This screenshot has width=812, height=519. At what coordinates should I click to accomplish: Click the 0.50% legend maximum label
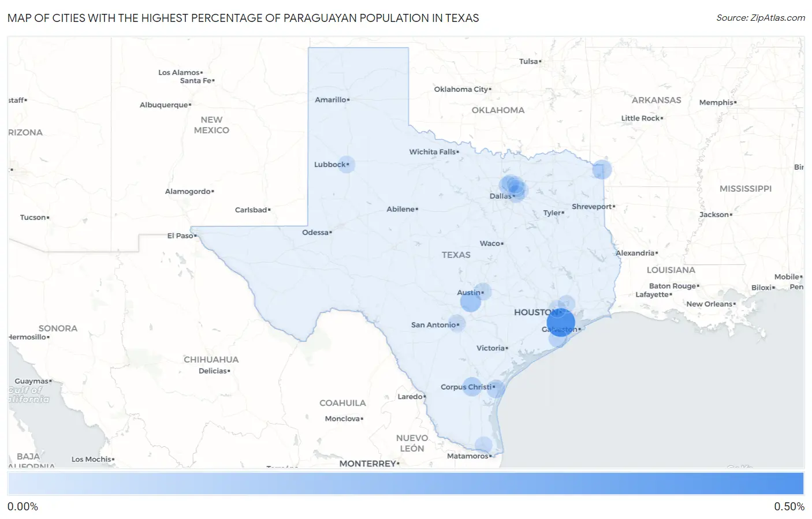[789, 506]
